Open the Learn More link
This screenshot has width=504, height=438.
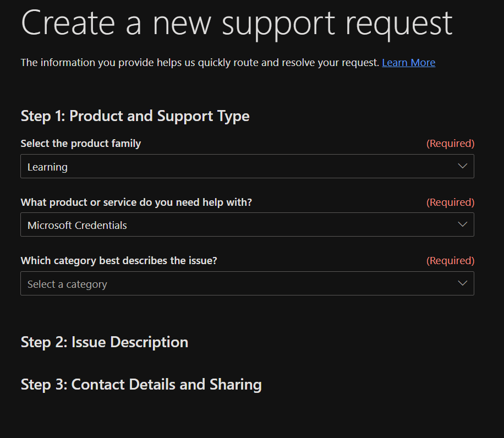408,62
